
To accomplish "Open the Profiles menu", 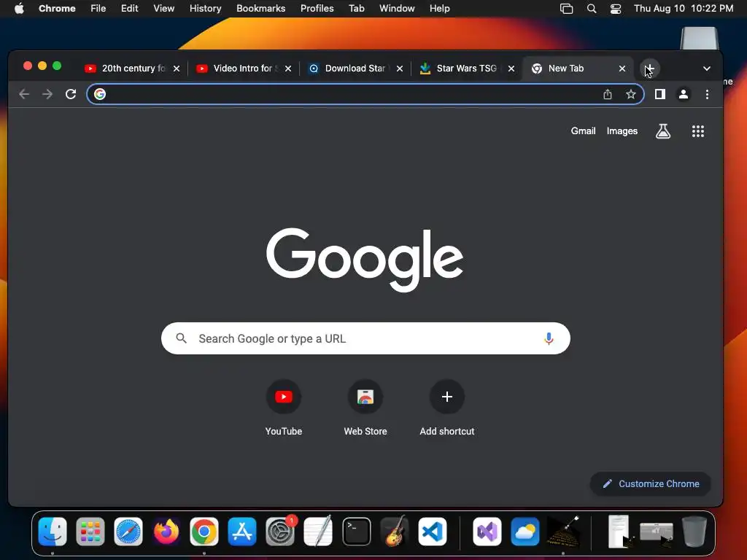I will tap(317, 9).
